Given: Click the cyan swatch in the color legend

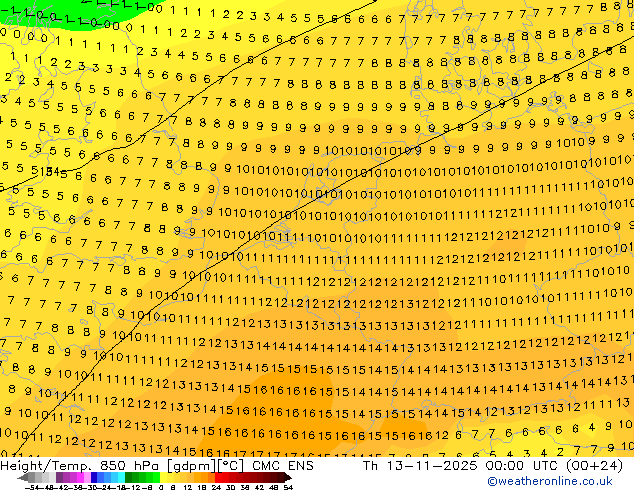Looking at the screenshot, I should tap(121, 477).
